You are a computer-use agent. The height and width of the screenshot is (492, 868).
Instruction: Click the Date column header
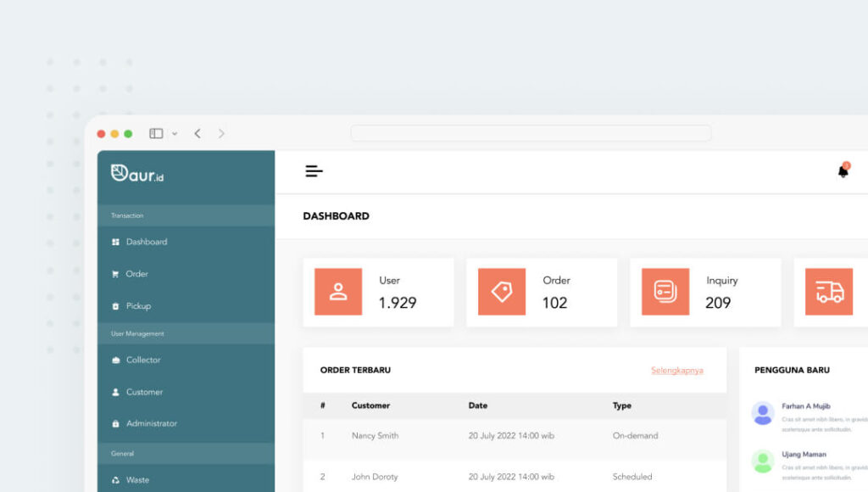click(x=478, y=405)
